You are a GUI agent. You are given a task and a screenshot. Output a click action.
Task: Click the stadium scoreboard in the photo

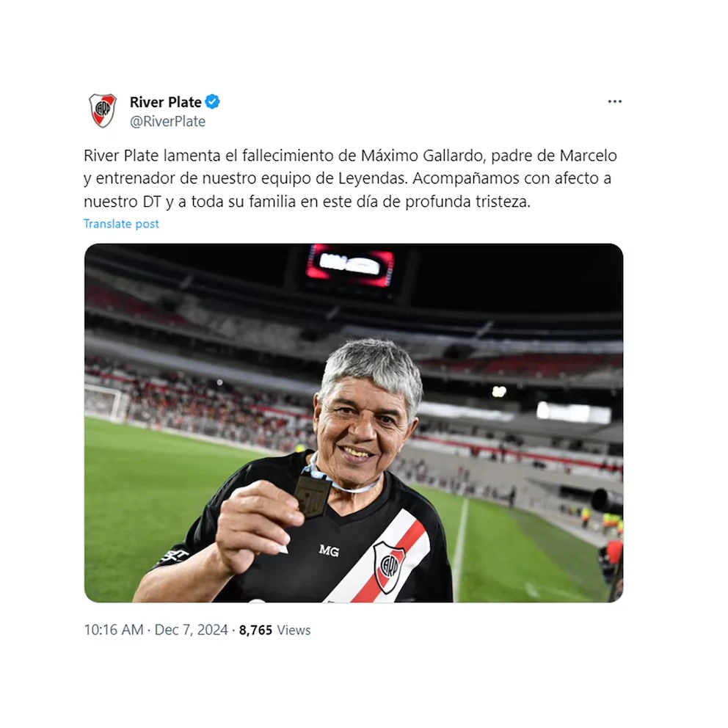[x=349, y=266]
